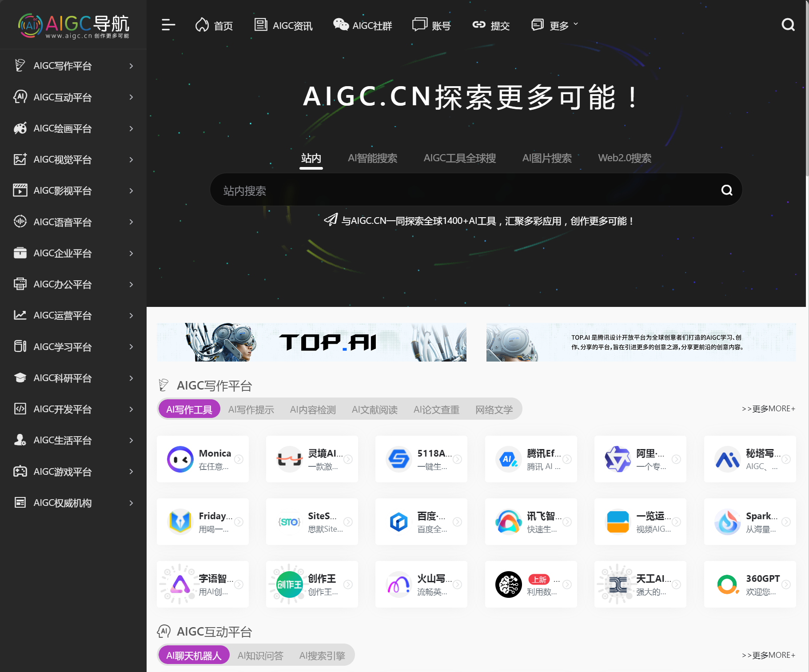Image resolution: width=809 pixels, height=672 pixels.
Task: Click 更多MORE+ link for AIGC写作平台
Action: click(x=768, y=409)
